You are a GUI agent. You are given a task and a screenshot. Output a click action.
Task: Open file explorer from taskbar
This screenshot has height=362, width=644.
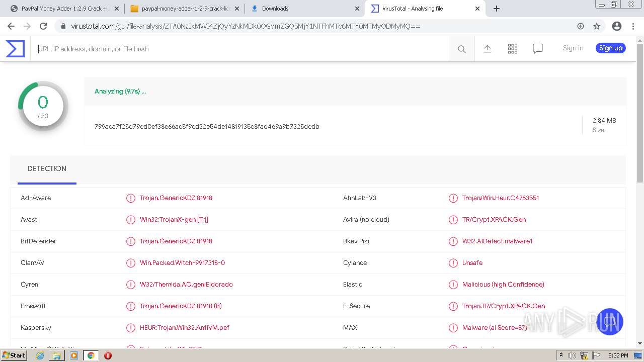57,355
